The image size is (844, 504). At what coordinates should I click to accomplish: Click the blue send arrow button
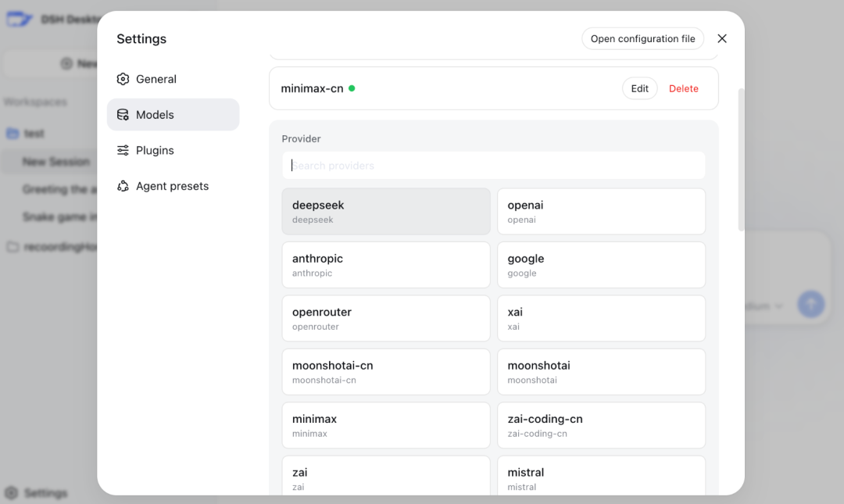pyautogui.click(x=811, y=304)
